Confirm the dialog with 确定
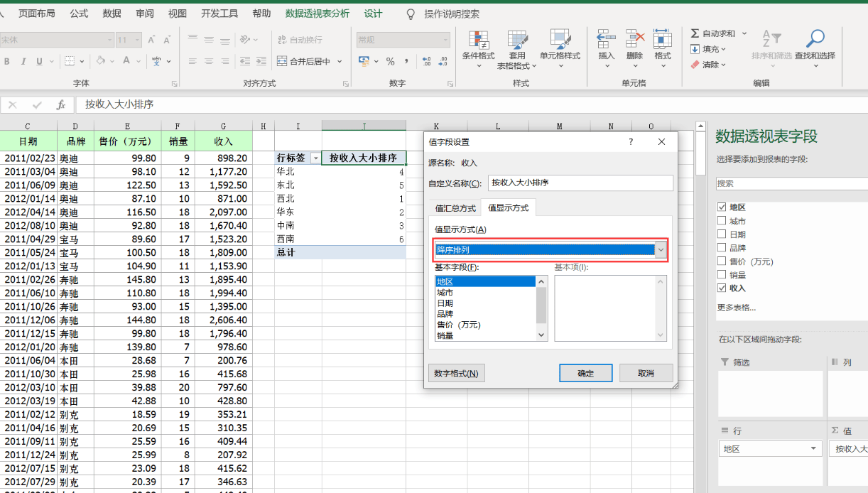The width and height of the screenshot is (868, 493). tap(585, 374)
